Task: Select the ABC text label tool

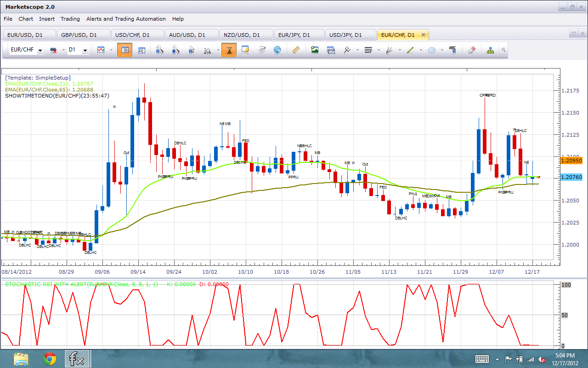Action: pos(452,50)
